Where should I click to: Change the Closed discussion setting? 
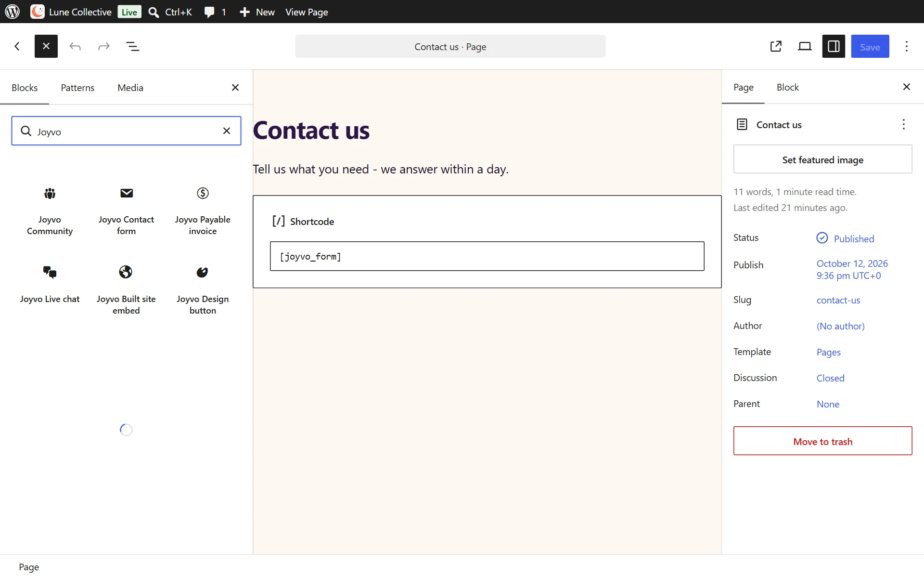pos(830,378)
